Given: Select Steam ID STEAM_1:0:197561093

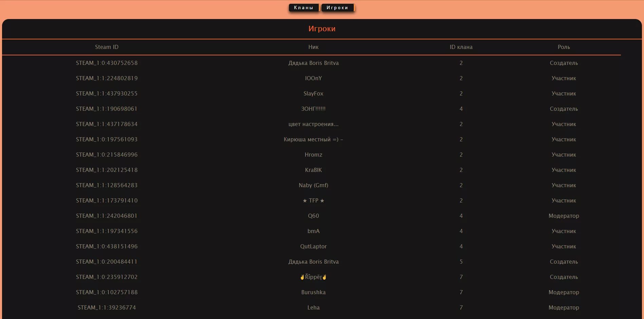Looking at the screenshot, I should point(107,139).
